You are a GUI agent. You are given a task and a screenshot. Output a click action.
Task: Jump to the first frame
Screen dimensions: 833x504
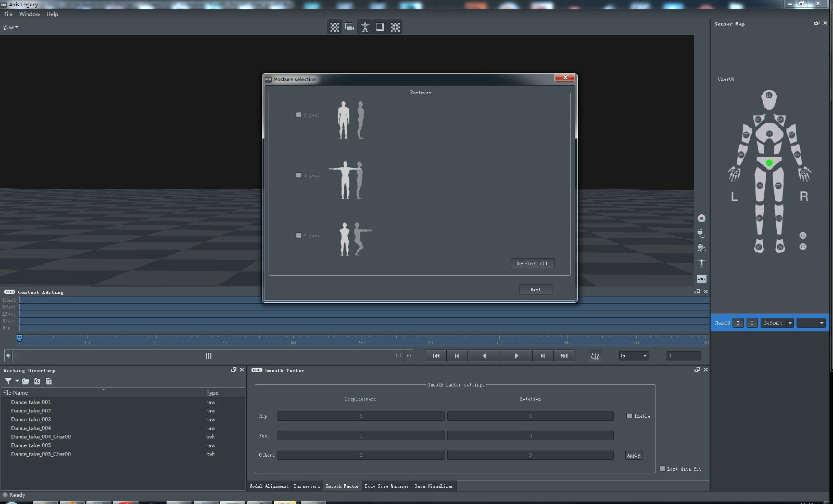click(436, 356)
